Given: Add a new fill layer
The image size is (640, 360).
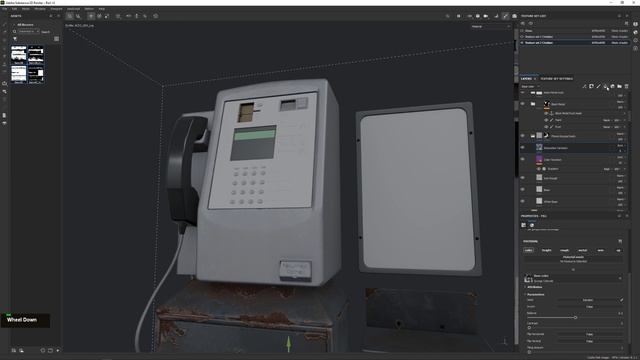Looking at the screenshot, I should point(605,86).
